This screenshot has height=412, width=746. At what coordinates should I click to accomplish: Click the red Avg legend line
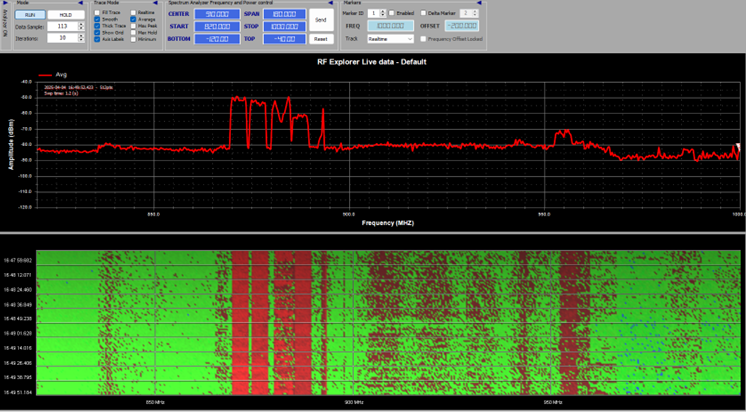click(45, 75)
